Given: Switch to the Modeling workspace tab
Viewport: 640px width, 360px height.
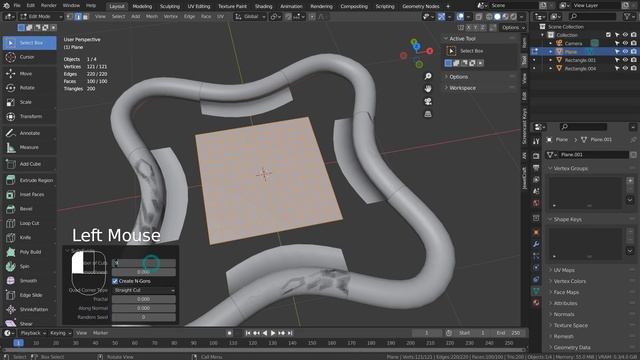Looking at the screenshot, I should click(142, 6).
